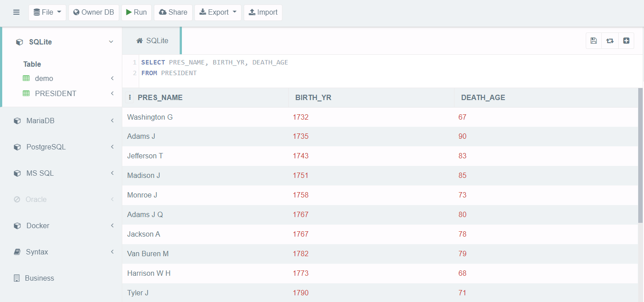Expand the MS SQL chevron

pyautogui.click(x=112, y=173)
